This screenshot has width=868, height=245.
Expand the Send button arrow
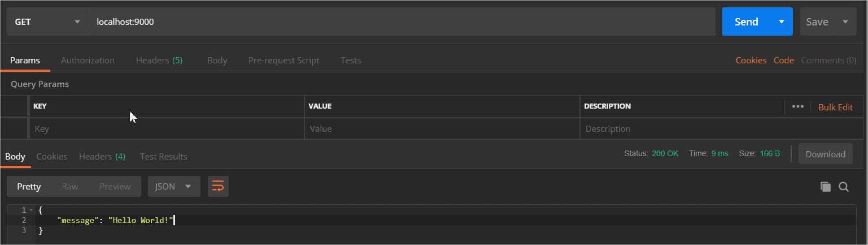pyautogui.click(x=782, y=22)
